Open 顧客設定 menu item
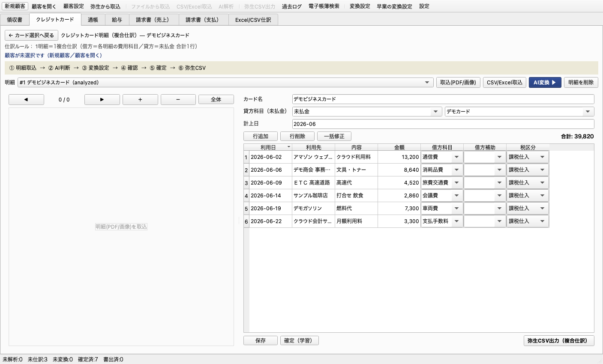The height and width of the screenshot is (364, 603). coord(74,6)
